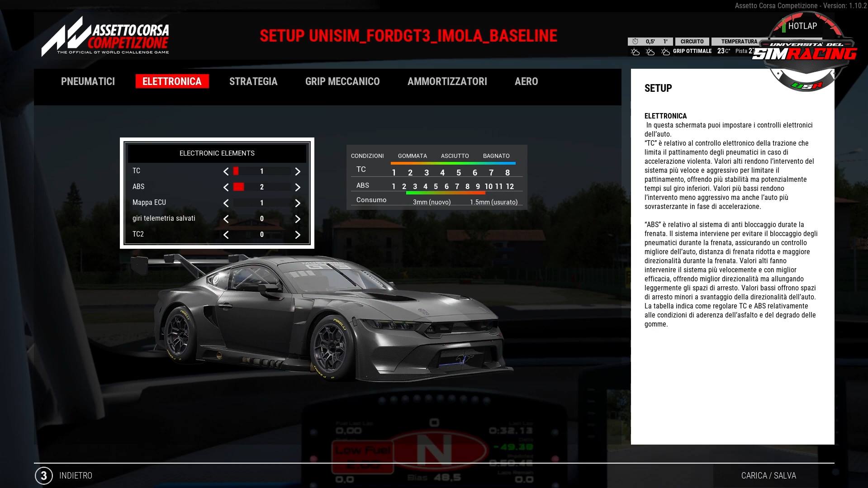This screenshot has width=868, height=488.
Task: Select the first weather forecast cloud icon
Action: click(636, 52)
